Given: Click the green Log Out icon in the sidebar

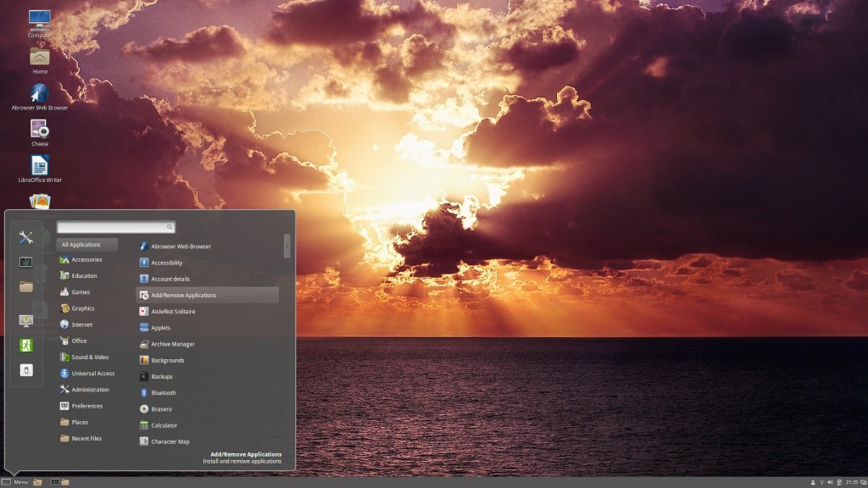Looking at the screenshot, I should (x=25, y=346).
